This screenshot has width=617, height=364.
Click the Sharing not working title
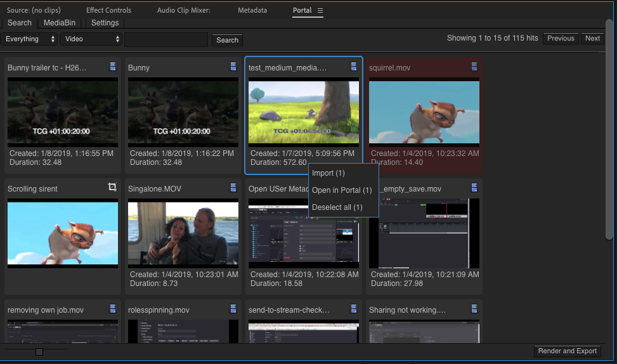tap(407, 310)
